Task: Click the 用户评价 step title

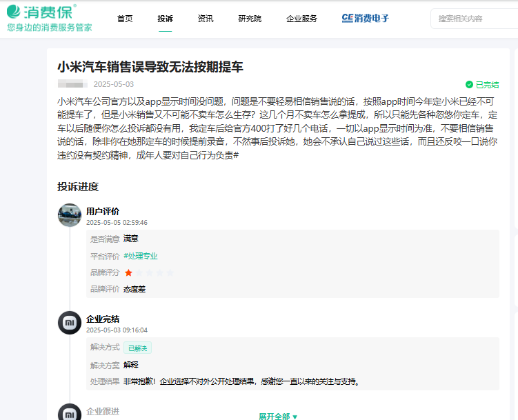Action: (103, 211)
